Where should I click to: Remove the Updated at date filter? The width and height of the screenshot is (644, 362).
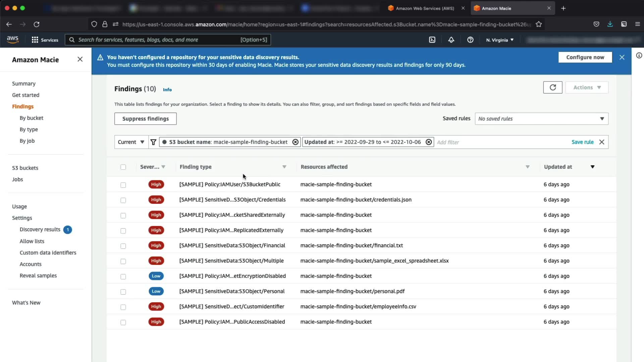click(x=429, y=142)
